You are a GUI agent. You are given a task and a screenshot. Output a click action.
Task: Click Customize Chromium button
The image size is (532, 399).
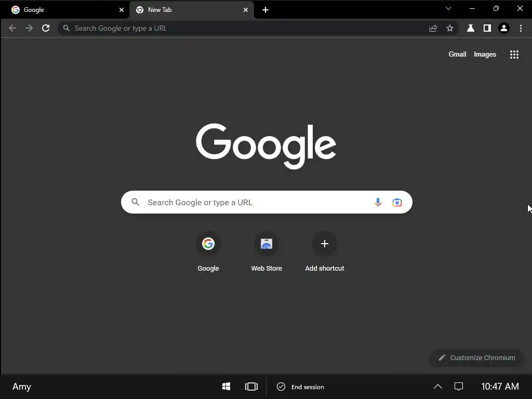pyautogui.click(x=476, y=357)
